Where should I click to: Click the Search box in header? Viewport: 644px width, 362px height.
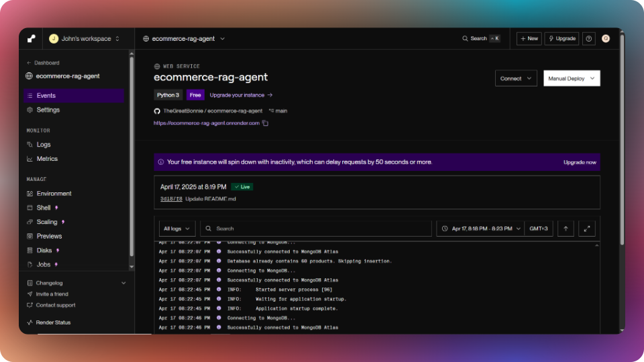(x=480, y=39)
